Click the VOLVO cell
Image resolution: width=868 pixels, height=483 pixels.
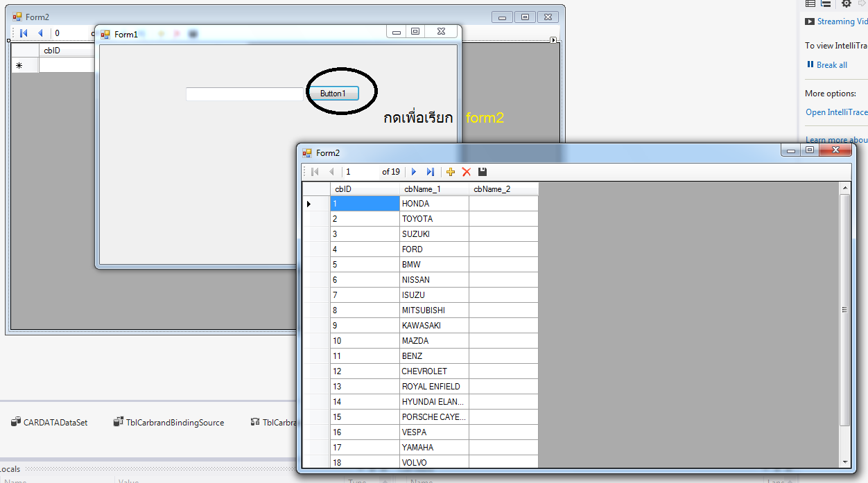pyautogui.click(x=435, y=462)
